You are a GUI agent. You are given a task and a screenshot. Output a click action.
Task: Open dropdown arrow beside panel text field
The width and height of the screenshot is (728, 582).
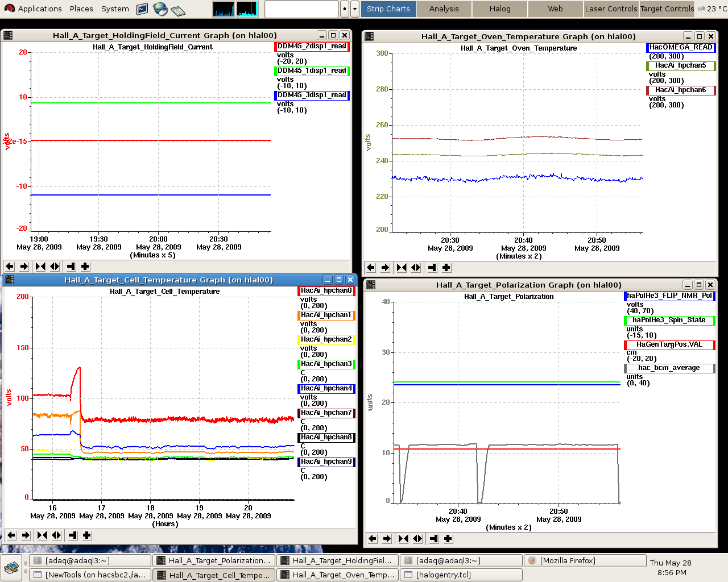pos(355,9)
